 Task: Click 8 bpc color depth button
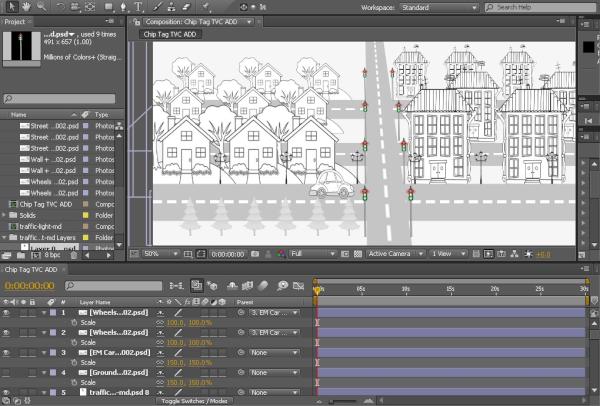[x=52, y=255]
